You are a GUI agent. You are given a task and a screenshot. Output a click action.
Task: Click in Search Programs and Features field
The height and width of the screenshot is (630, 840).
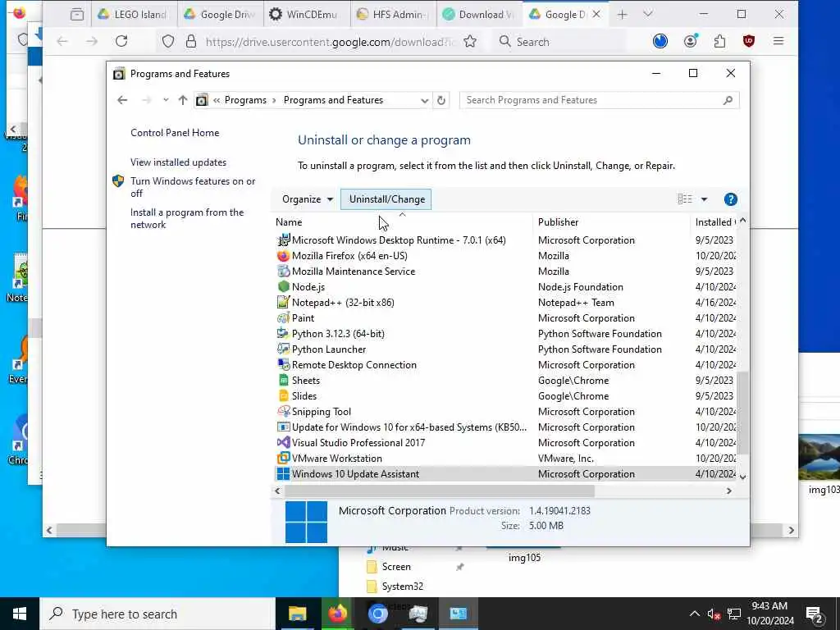[x=599, y=100]
